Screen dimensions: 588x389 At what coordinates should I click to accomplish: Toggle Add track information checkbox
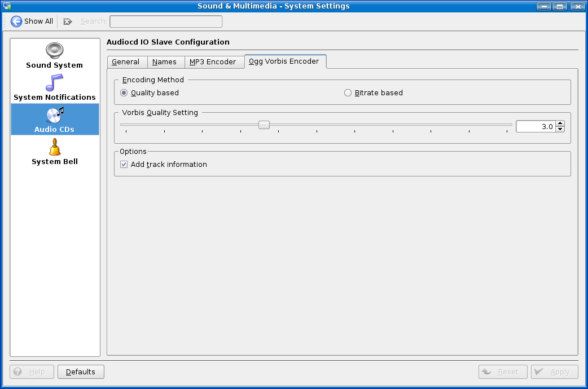tap(124, 165)
